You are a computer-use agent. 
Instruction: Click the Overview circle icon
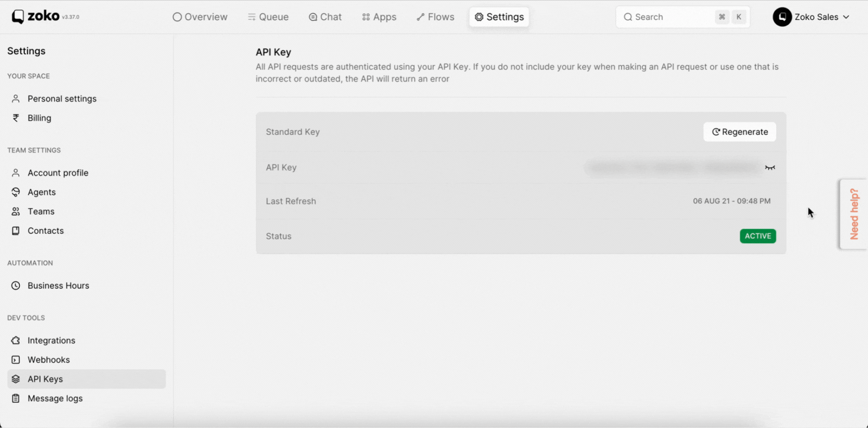pos(177,17)
